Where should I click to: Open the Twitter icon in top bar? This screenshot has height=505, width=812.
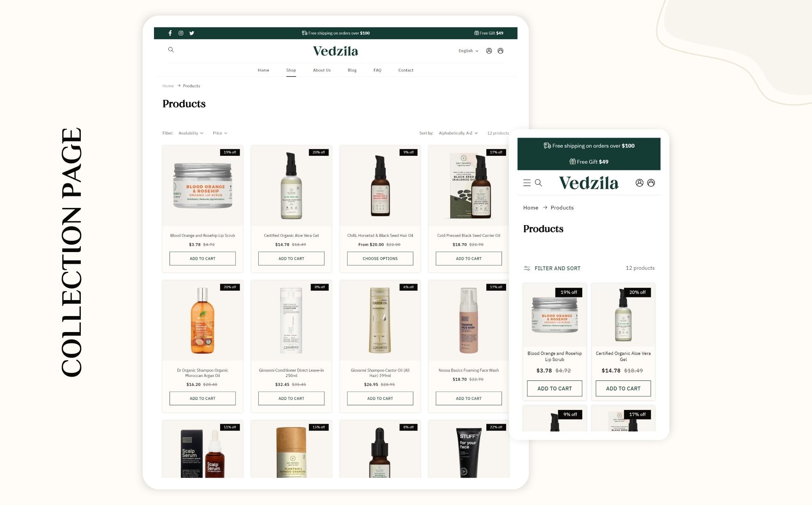click(192, 33)
